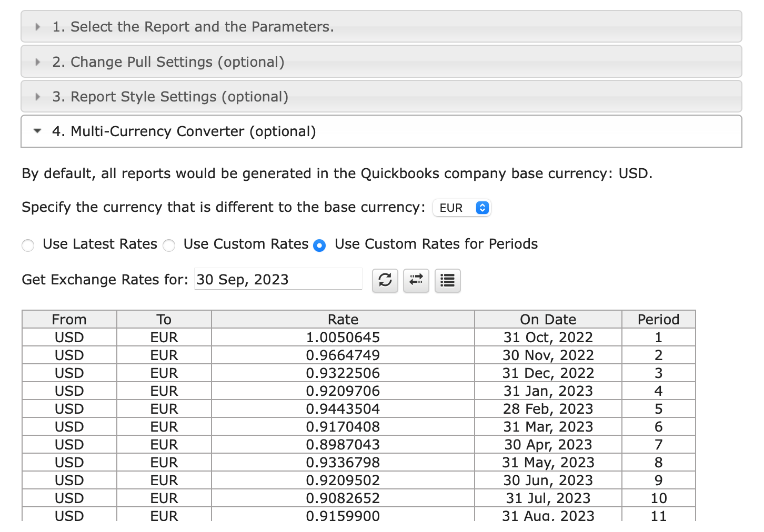This screenshot has height=532, width=764.
Task: Click the swap currencies arrows icon
Action: (x=416, y=280)
